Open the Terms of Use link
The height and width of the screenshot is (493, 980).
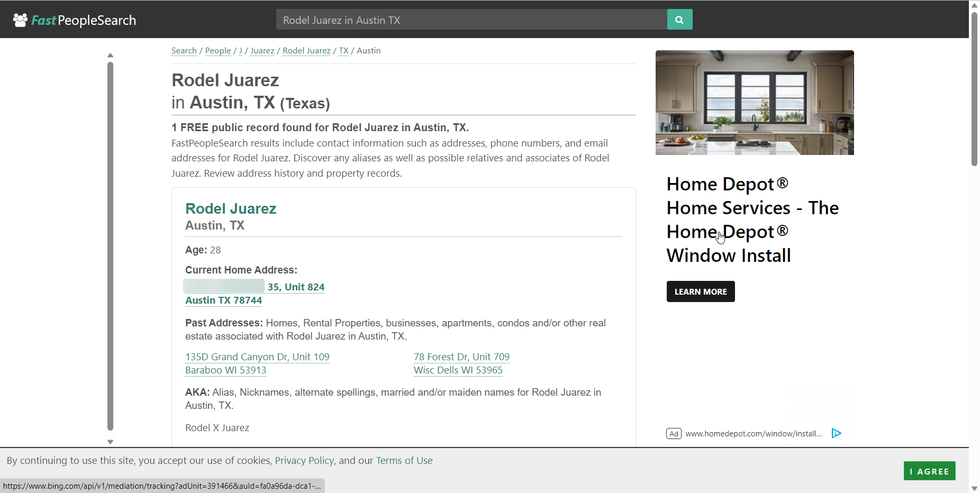(404, 461)
